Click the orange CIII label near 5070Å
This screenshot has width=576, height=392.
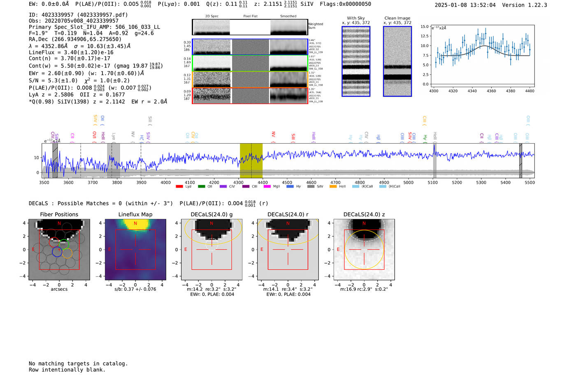(x=425, y=120)
